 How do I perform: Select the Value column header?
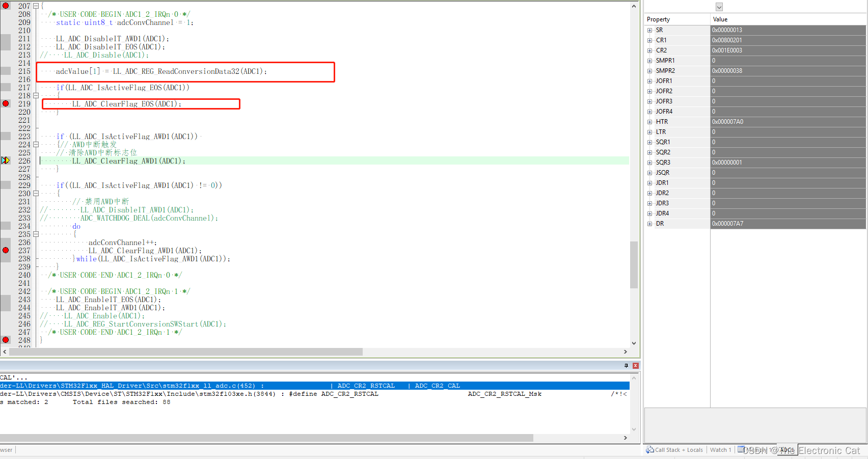click(x=788, y=19)
